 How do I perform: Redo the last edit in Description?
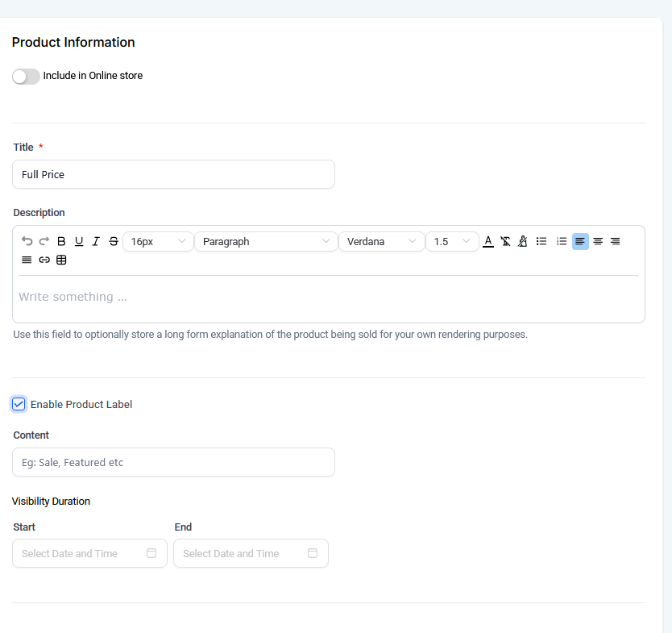(44, 241)
